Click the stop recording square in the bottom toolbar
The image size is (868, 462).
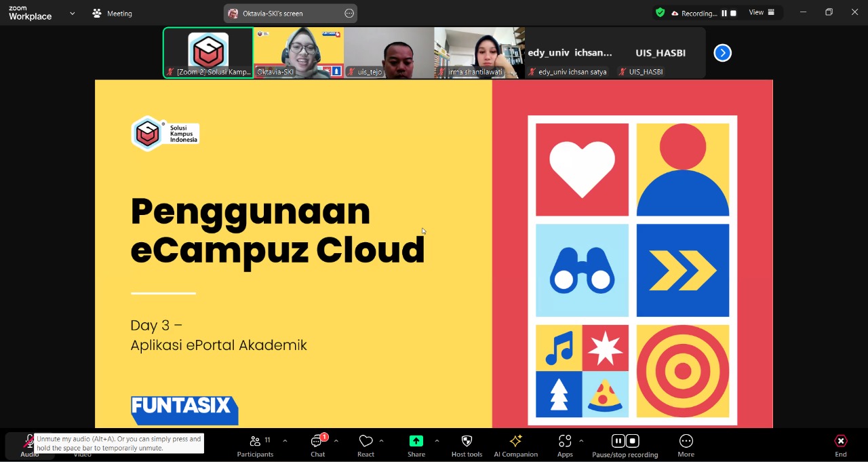point(633,441)
